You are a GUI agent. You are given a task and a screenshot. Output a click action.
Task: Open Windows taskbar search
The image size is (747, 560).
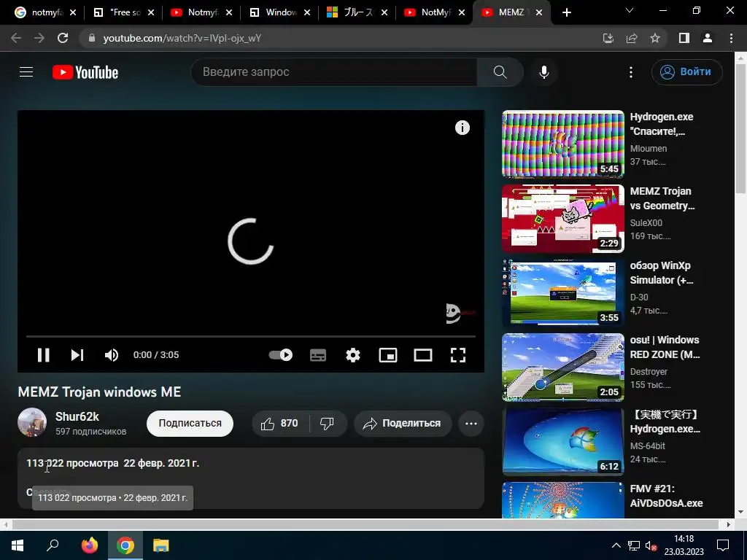click(x=53, y=545)
